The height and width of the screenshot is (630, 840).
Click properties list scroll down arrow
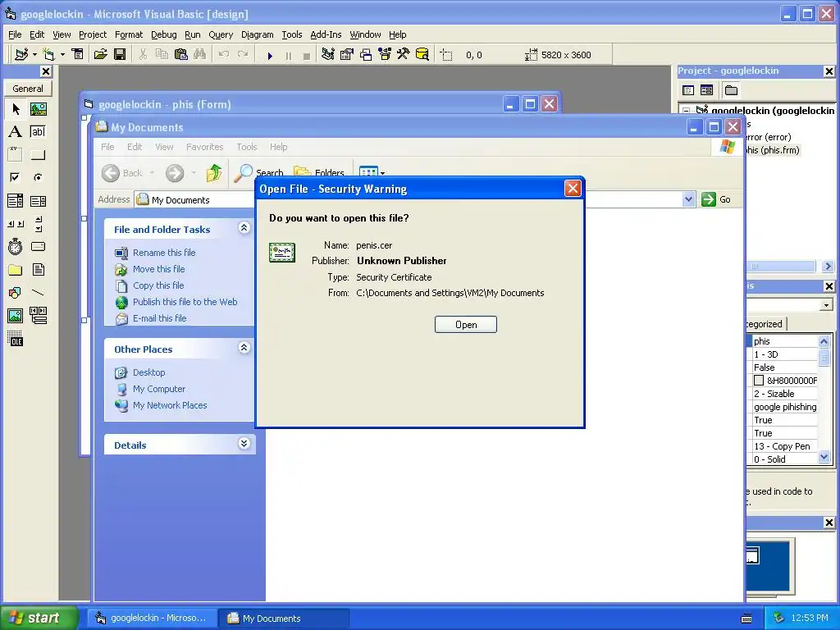point(824,457)
